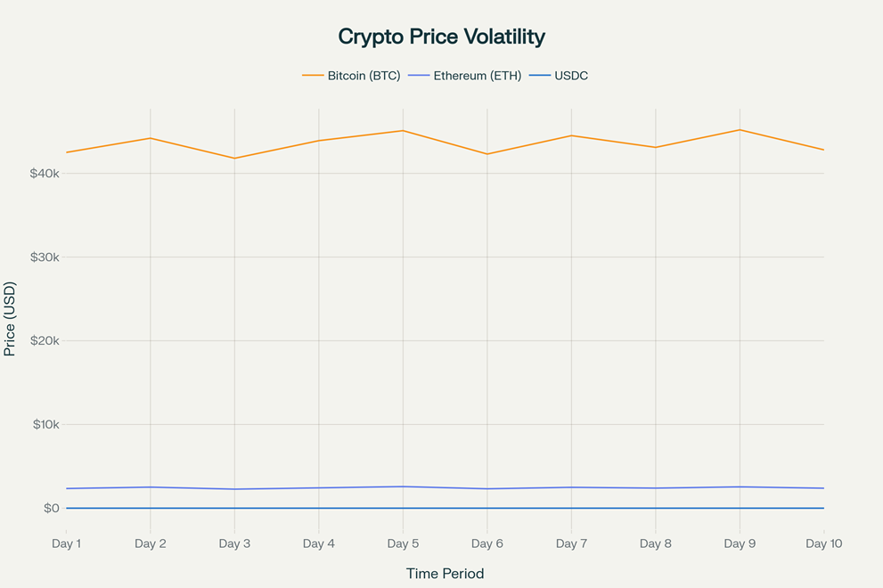Toggle the Ethereum (ETH) legend entry
Screen dimensions: 883x588
477,76
